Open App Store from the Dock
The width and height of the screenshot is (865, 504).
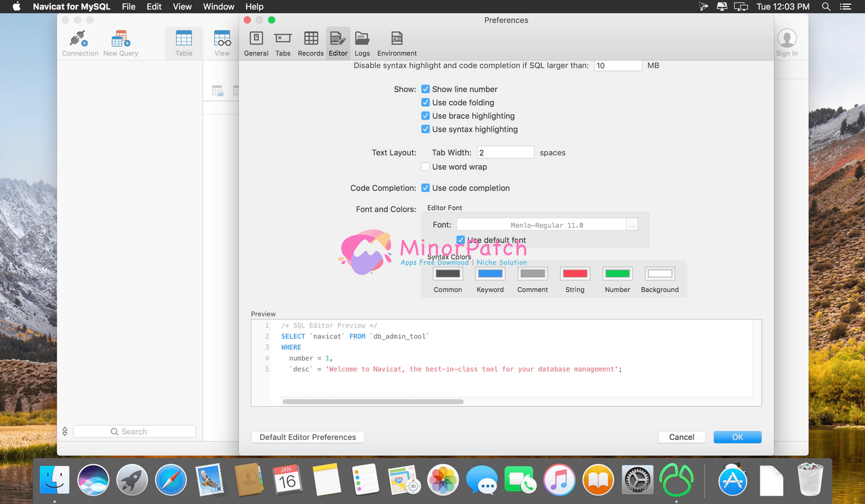(732, 480)
